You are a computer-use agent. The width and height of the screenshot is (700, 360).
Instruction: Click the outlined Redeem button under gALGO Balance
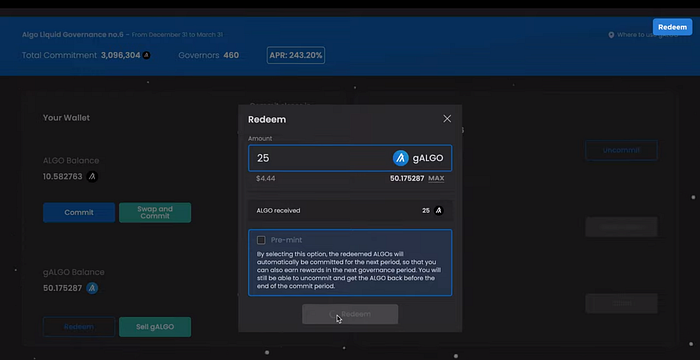(x=79, y=327)
